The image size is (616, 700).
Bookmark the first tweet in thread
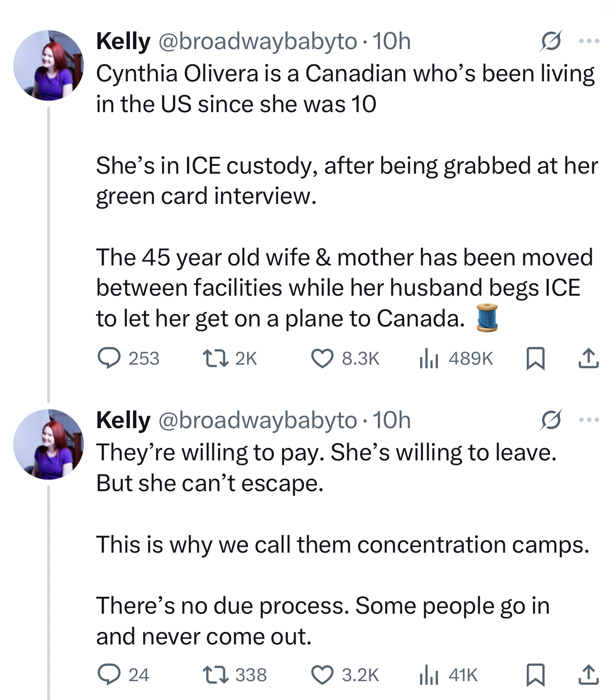(535, 358)
